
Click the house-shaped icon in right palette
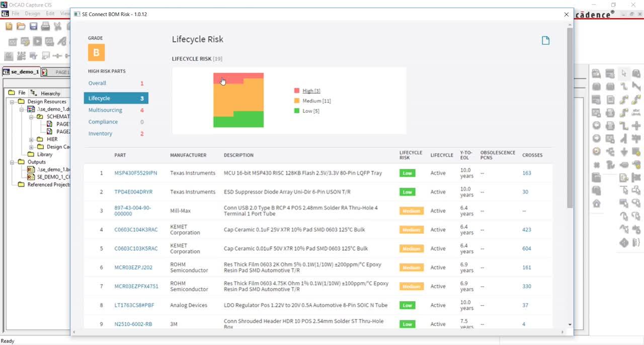coord(597,203)
